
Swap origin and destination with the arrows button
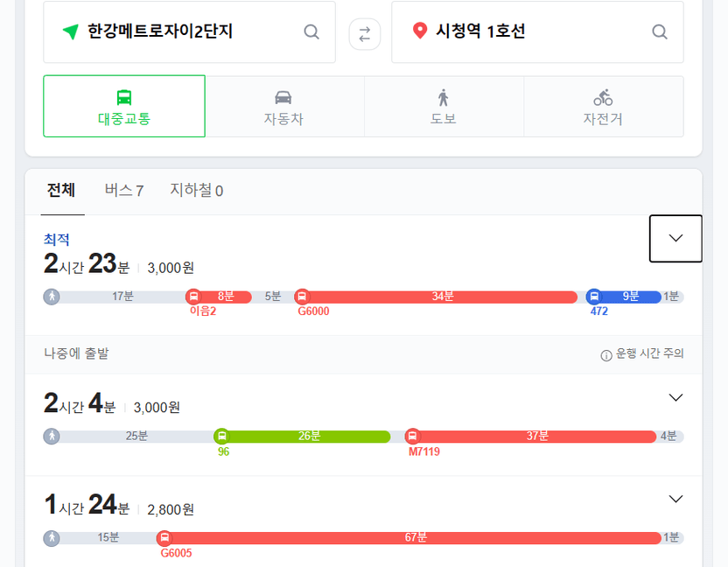click(365, 34)
